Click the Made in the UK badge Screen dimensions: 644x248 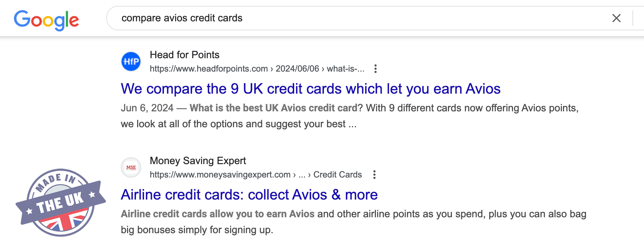[x=61, y=202]
